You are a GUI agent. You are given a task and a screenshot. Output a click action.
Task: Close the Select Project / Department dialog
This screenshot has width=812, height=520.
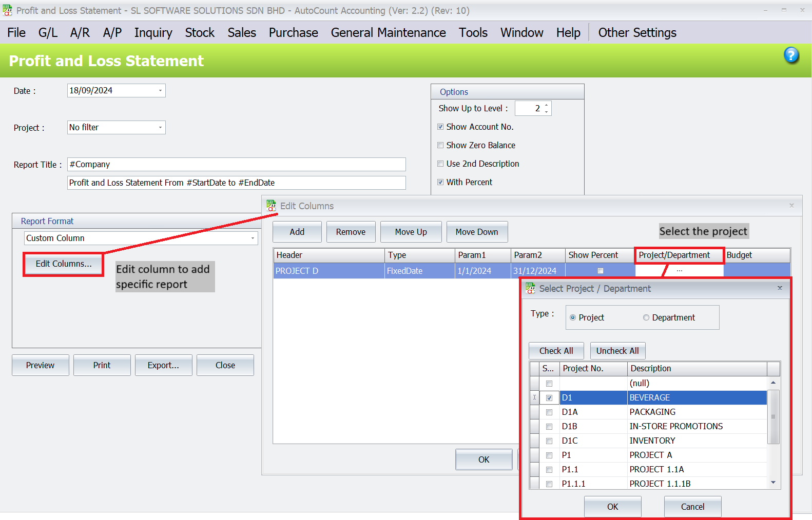pos(780,288)
